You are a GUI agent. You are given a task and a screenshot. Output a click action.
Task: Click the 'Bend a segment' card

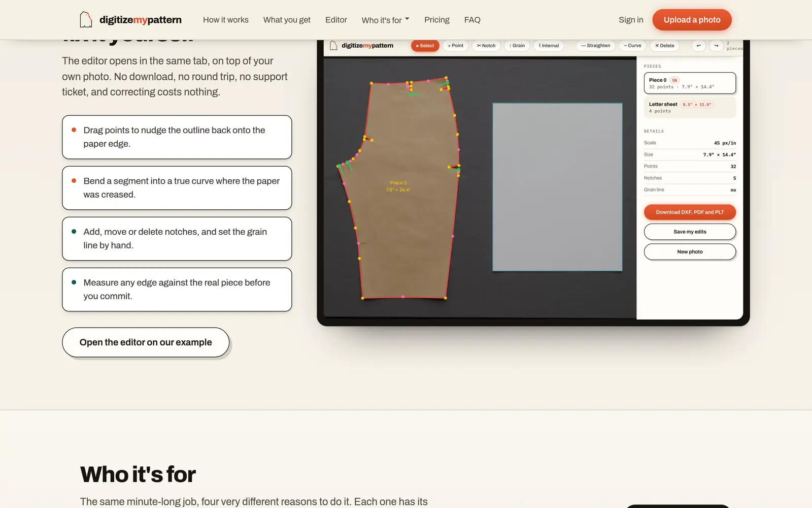pos(177,188)
